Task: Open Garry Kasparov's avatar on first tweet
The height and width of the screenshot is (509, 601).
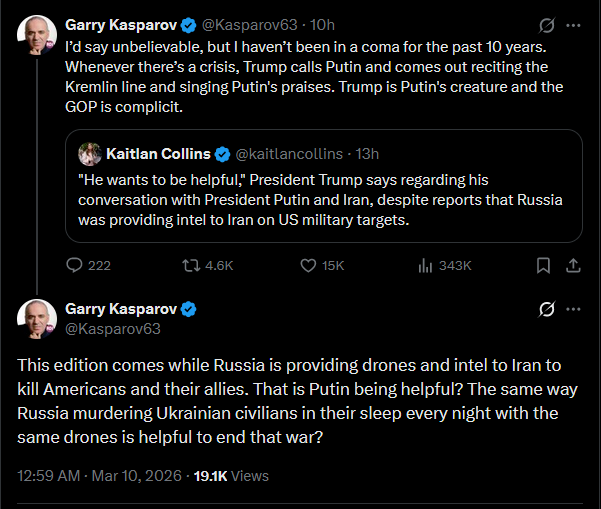Action: 36,35
